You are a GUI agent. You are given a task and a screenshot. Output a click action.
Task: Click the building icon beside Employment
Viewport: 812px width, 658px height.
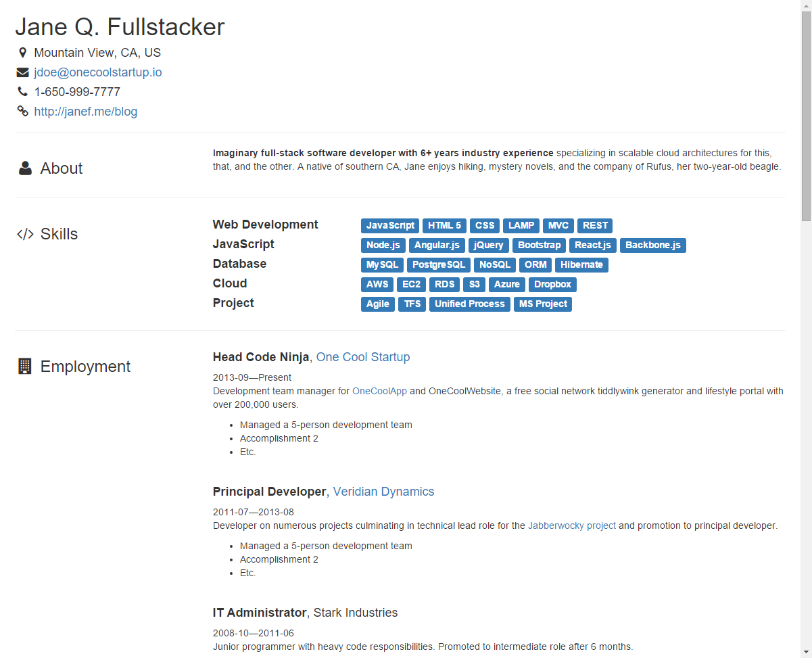pos(25,367)
